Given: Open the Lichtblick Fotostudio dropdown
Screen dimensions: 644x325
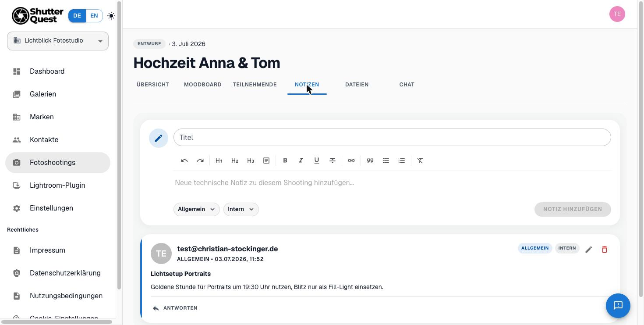Looking at the screenshot, I should click(58, 41).
